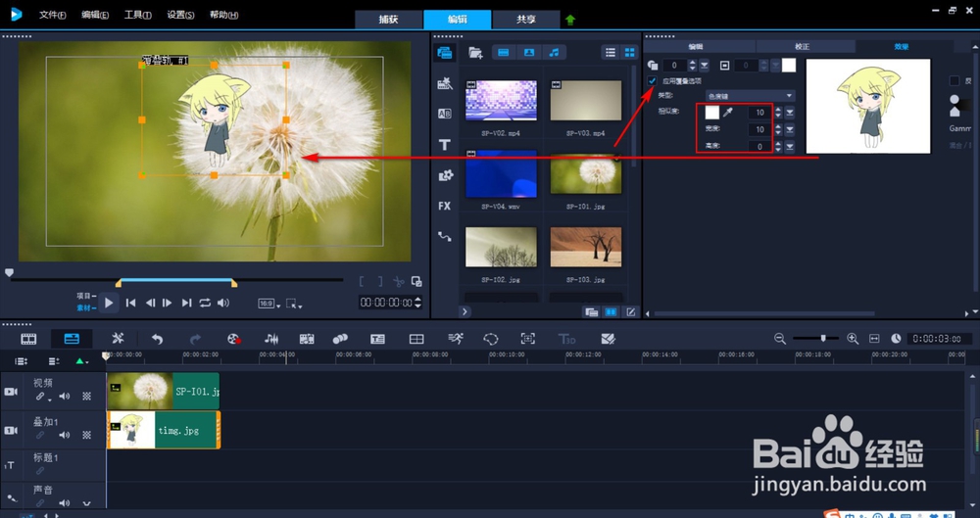The width and height of the screenshot is (980, 518).
Task: Enlarge the preview window icon
Action: pos(416,282)
